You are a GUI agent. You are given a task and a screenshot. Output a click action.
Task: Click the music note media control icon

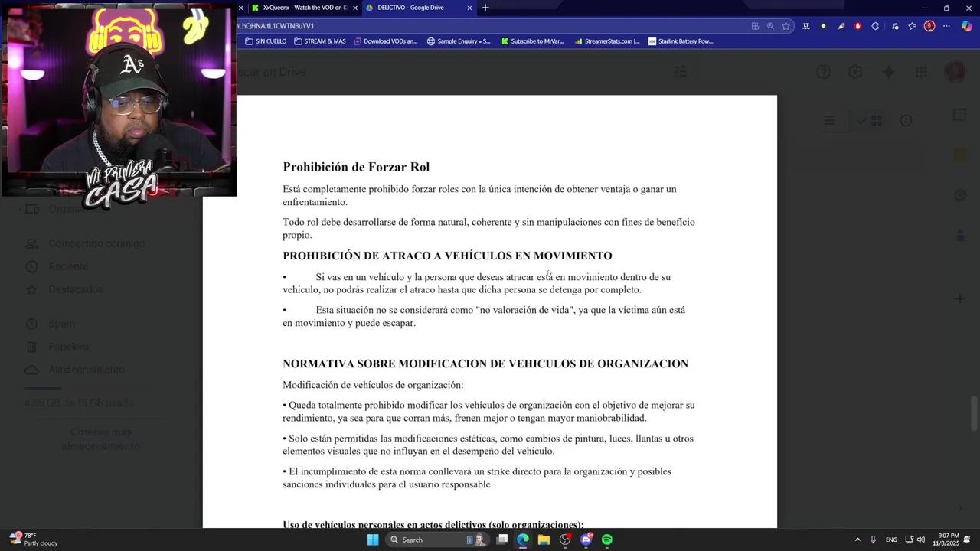tap(895, 26)
